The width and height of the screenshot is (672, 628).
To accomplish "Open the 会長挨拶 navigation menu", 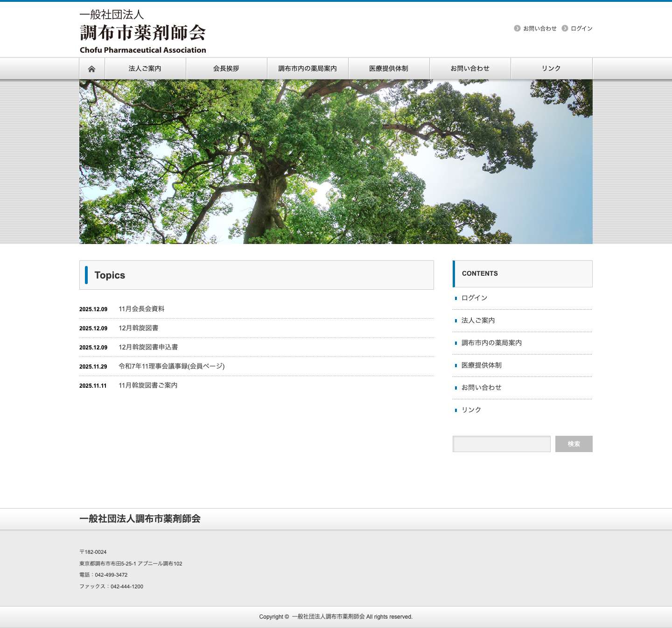I will [x=226, y=69].
